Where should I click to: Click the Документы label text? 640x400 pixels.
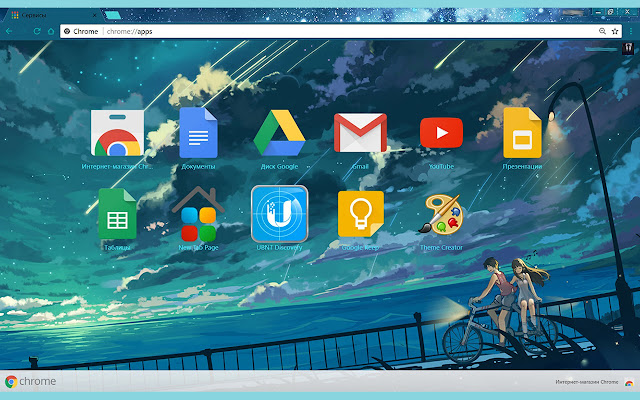pos(198,167)
